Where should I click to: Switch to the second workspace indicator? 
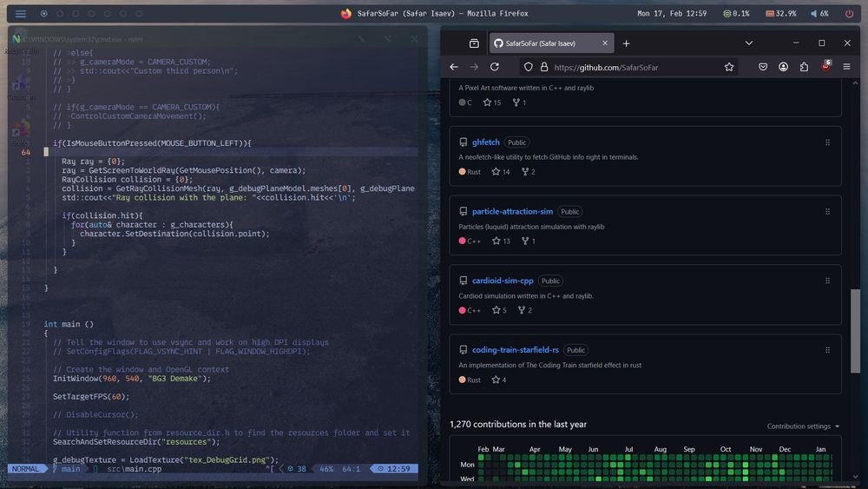[60, 13]
